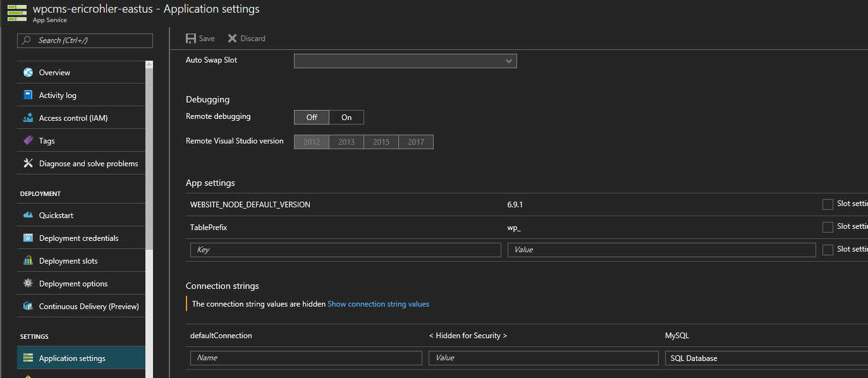Click the Access control (IAM) icon
The width and height of the screenshot is (868, 378).
pyautogui.click(x=28, y=118)
